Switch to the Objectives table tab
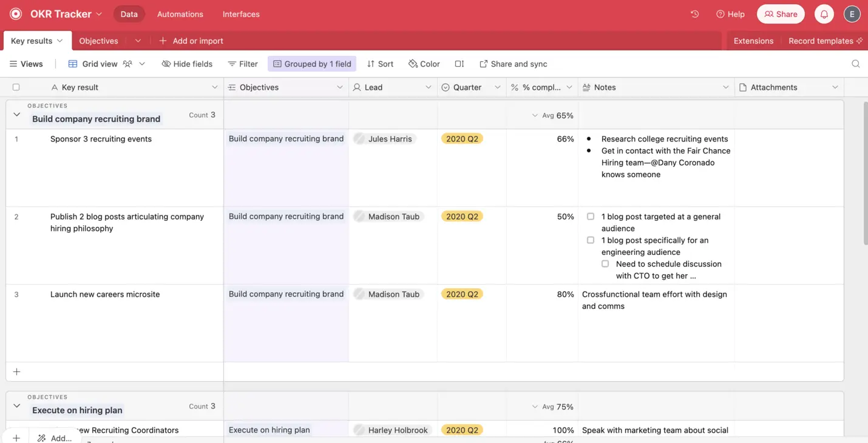This screenshot has height=443, width=868. pyautogui.click(x=98, y=41)
